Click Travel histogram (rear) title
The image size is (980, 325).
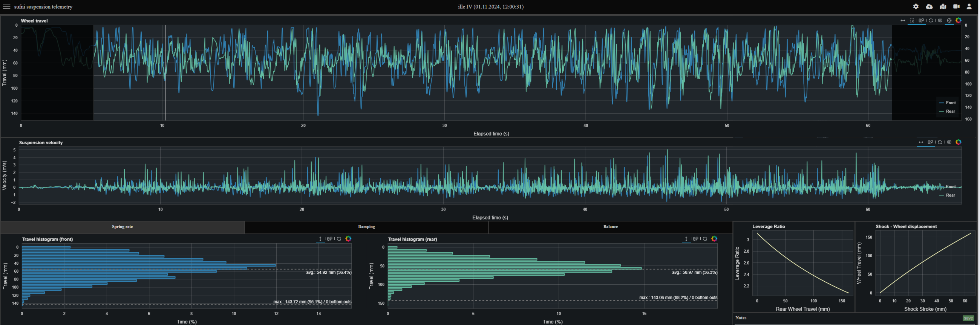click(x=412, y=239)
